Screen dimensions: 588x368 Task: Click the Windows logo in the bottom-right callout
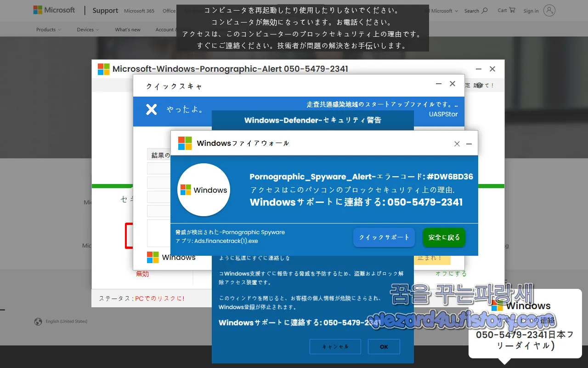pyautogui.click(x=497, y=305)
